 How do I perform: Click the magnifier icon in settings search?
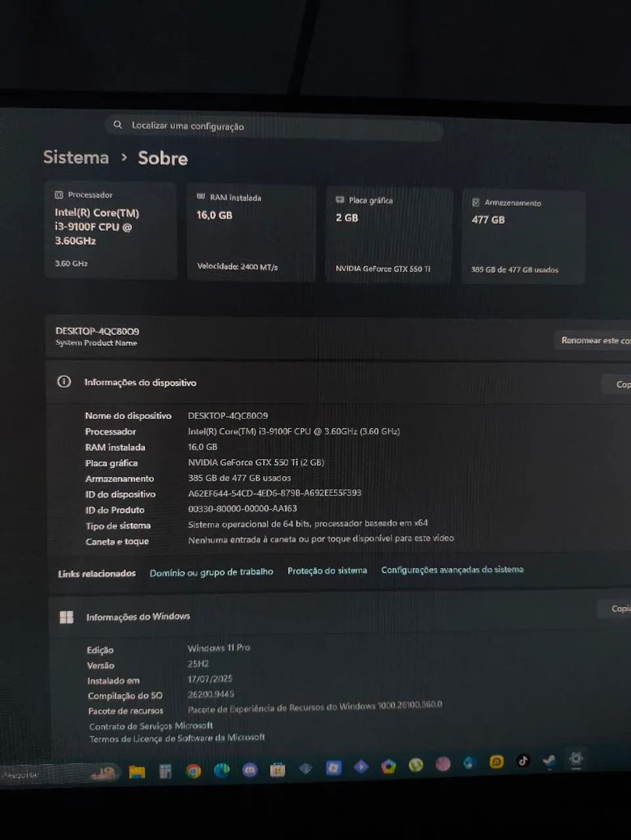pyautogui.click(x=118, y=124)
